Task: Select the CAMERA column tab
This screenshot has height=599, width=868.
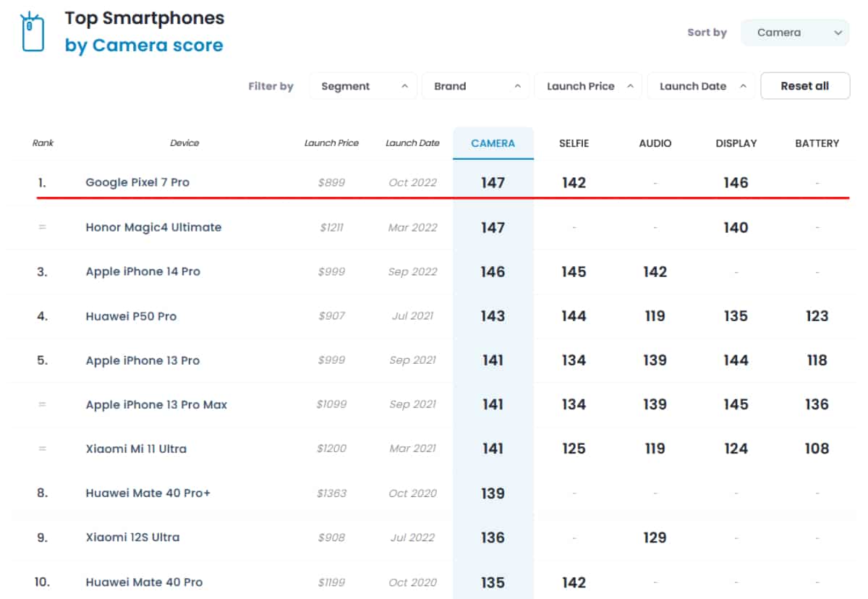Action: click(x=493, y=143)
